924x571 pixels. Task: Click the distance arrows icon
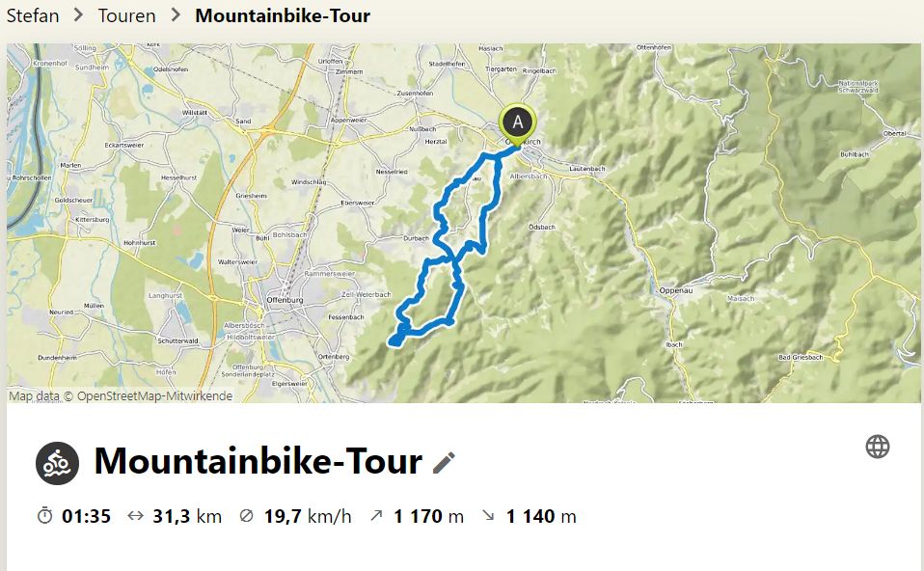point(136,516)
